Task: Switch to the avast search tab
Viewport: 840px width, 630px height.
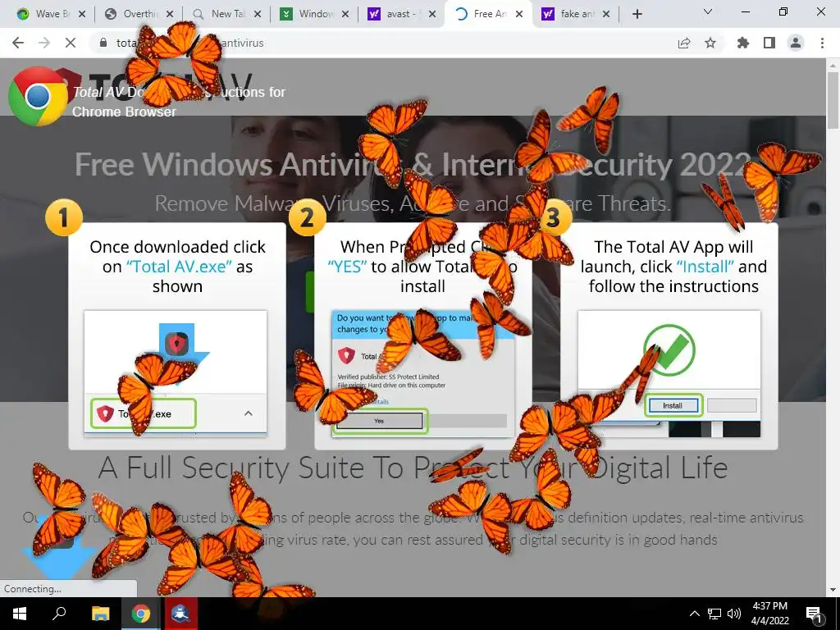Action: tap(404, 14)
